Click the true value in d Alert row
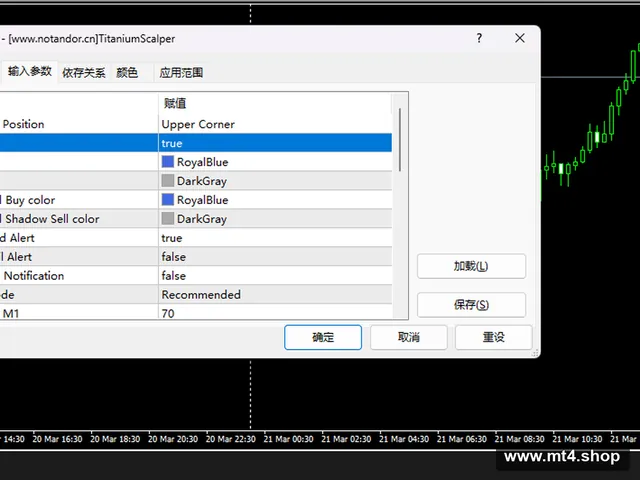The width and height of the screenshot is (640, 480). click(x=275, y=238)
